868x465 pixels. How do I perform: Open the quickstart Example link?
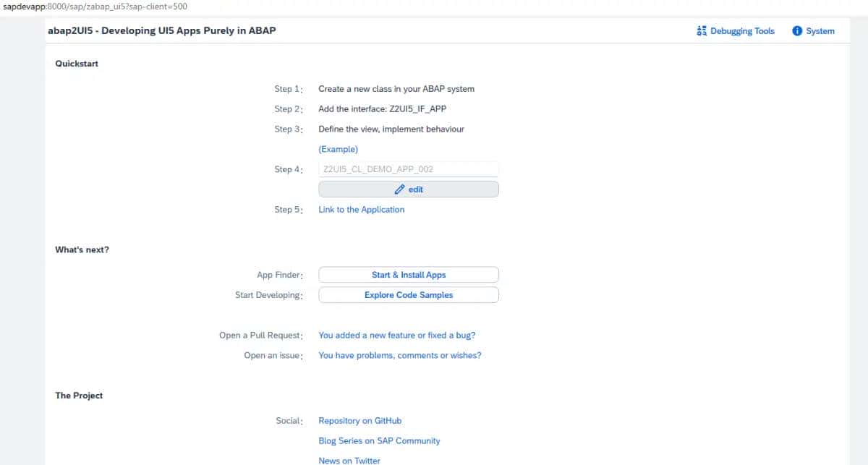pos(338,149)
